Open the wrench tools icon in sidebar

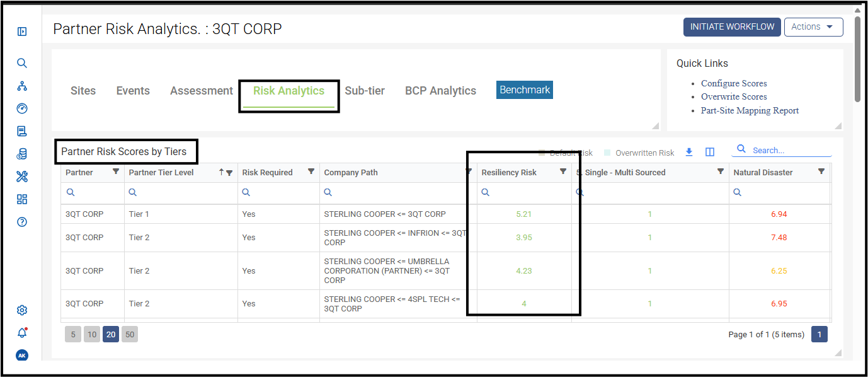click(x=22, y=177)
